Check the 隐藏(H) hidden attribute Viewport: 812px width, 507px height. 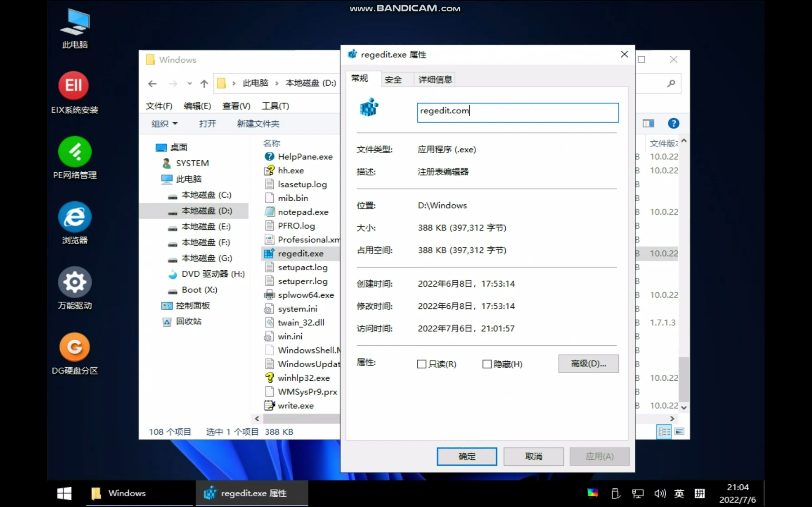pyautogui.click(x=487, y=364)
